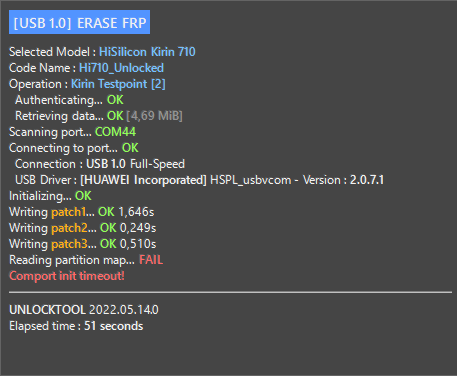The image size is (460, 376).
Task: Select the patch1 orange label
Action: click(x=68, y=212)
